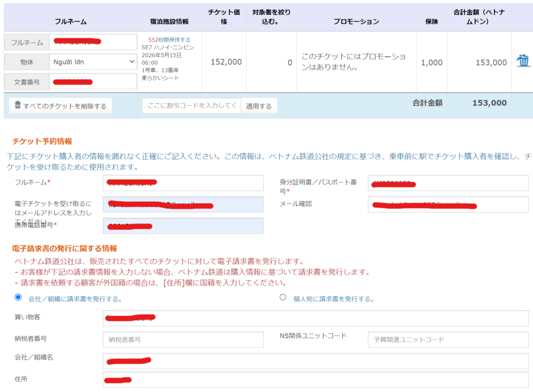Click the 適用する discount button
Screen dimensions: 533x392
[x=259, y=106]
